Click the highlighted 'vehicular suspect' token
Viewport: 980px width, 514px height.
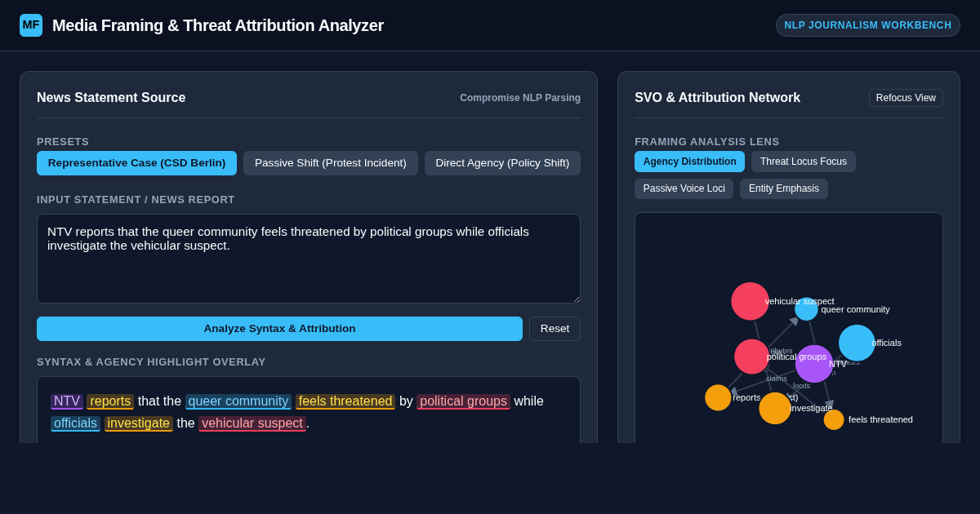(252, 423)
